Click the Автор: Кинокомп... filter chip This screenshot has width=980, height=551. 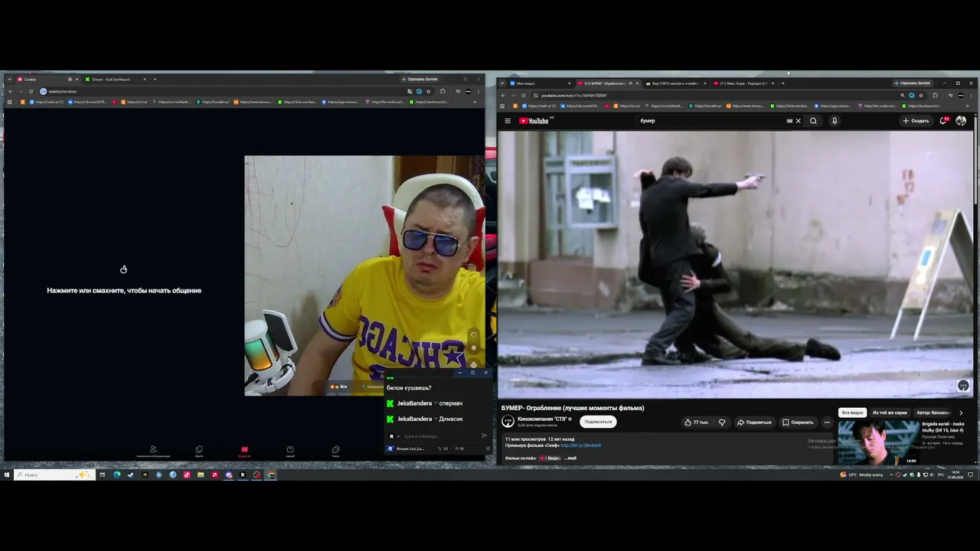point(933,412)
